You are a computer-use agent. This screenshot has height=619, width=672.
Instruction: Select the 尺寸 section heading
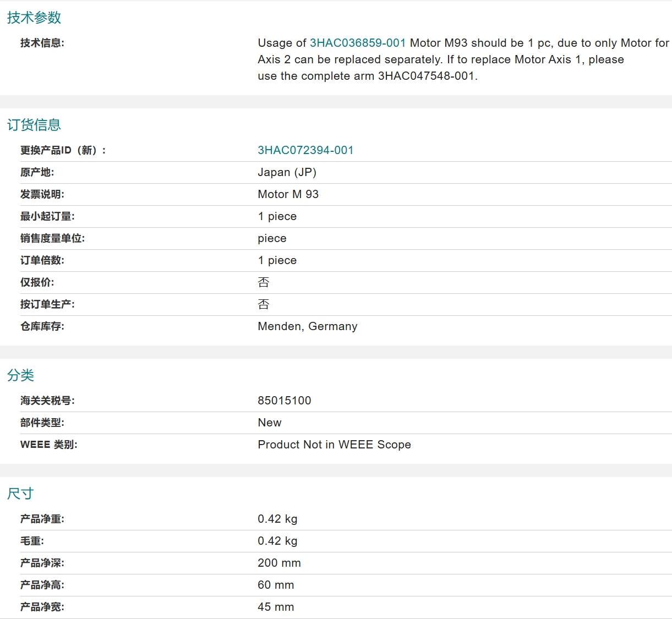pyautogui.click(x=20, y=494)
